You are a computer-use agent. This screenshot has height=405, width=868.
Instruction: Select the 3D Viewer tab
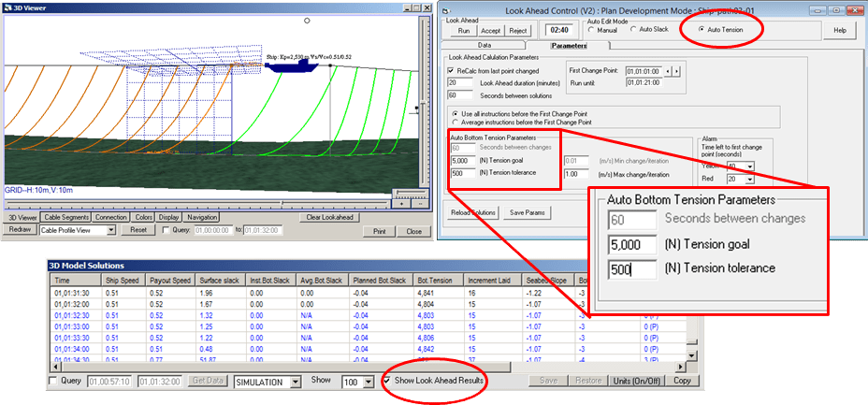23,217
